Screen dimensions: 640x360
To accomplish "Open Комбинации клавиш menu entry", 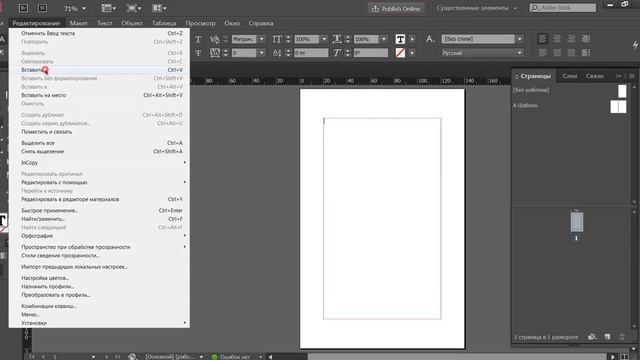I will pos(99,306).
